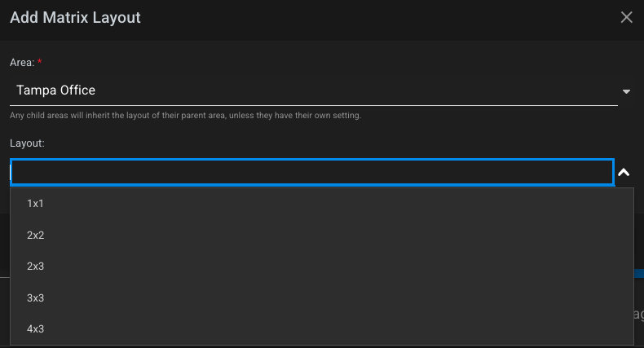
Task: Click the partially hidden text at right edge
Action: (638, 314)
